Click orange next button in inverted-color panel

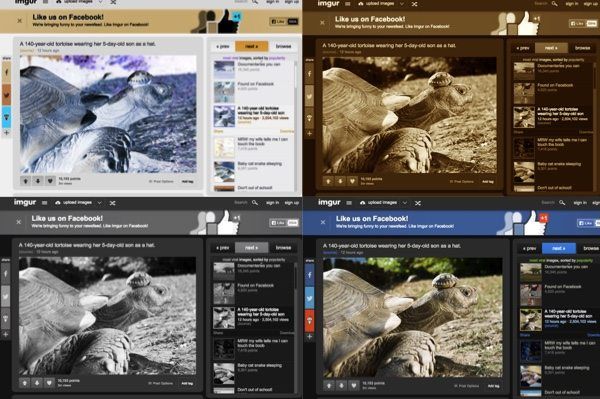click(251, 46)
